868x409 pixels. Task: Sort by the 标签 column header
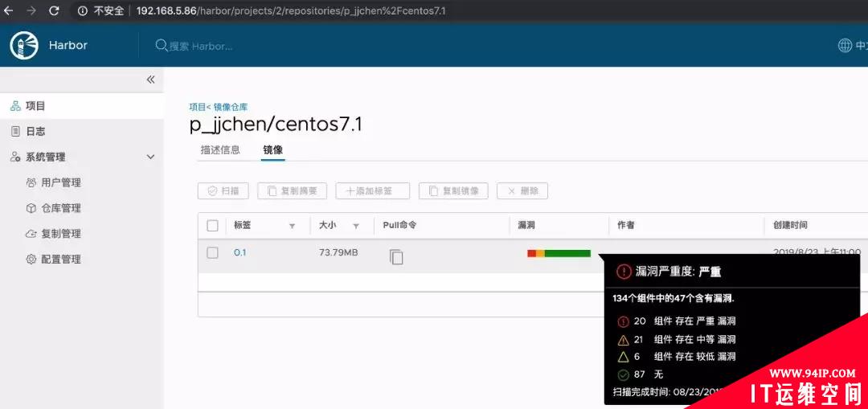click(243, 225)
